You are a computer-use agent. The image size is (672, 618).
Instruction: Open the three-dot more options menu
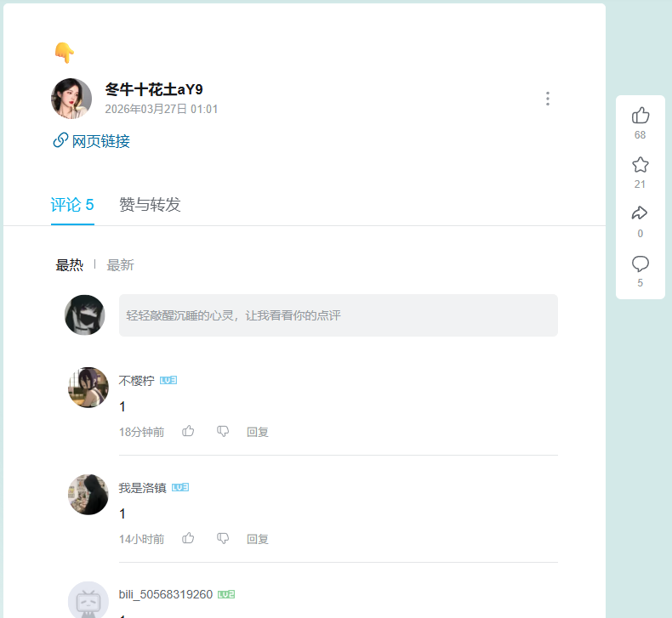(x=548, y=99)
